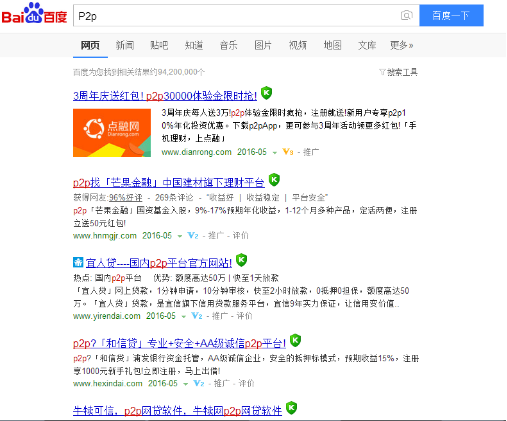Switch to the 知道 tab

point(194,45)
